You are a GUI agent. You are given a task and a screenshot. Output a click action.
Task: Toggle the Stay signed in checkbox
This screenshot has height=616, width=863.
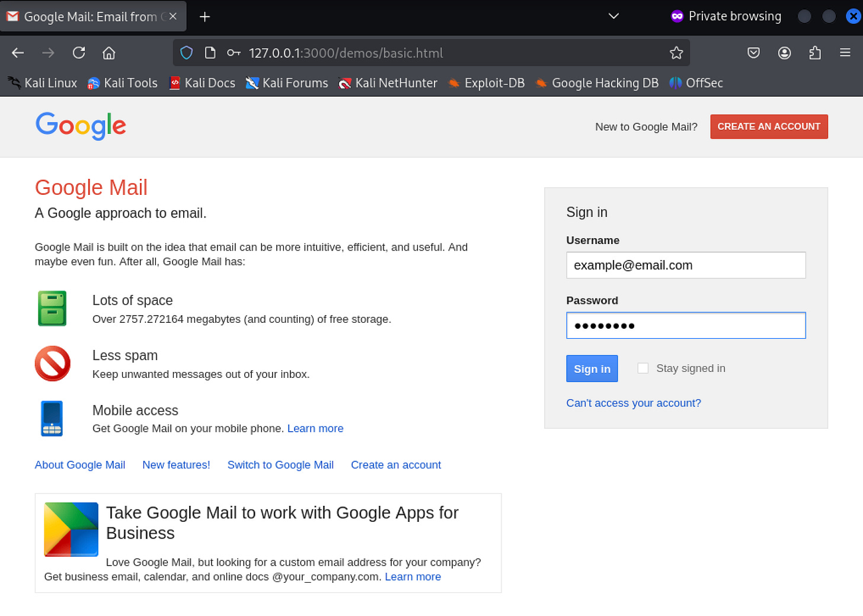643,368
